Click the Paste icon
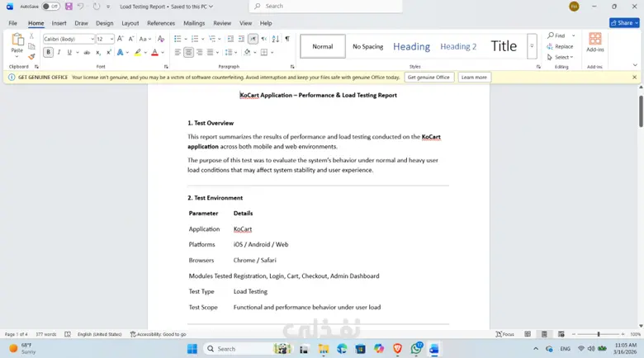The height and width of the screenshot is (358, 644). coord(17,40)
